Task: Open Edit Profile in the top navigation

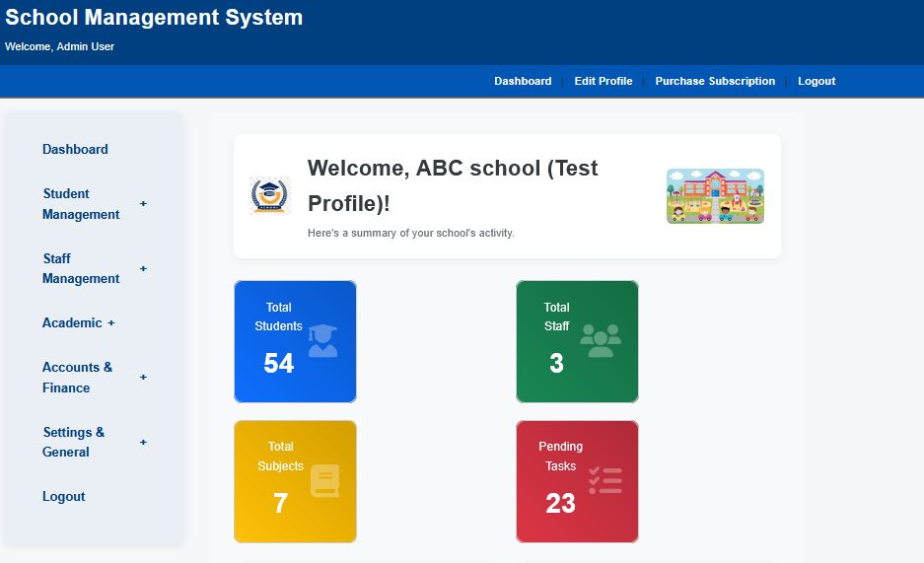Action: (604, 81)
